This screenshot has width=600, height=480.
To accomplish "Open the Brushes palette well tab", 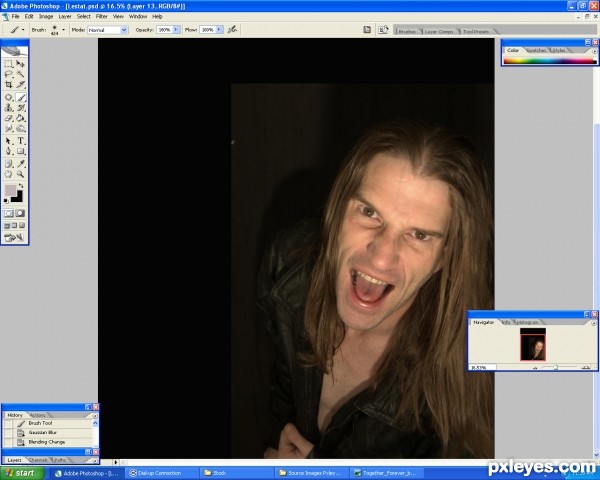I will click(x=407, y=31).
